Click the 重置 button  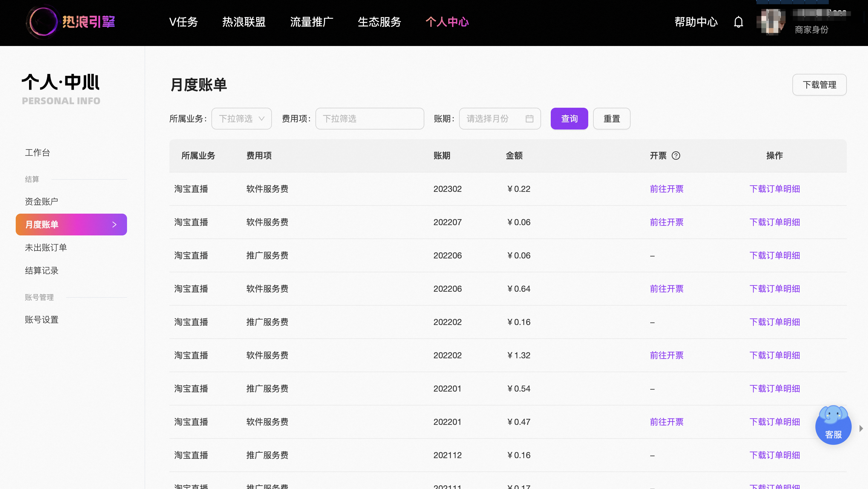point(612,118)
